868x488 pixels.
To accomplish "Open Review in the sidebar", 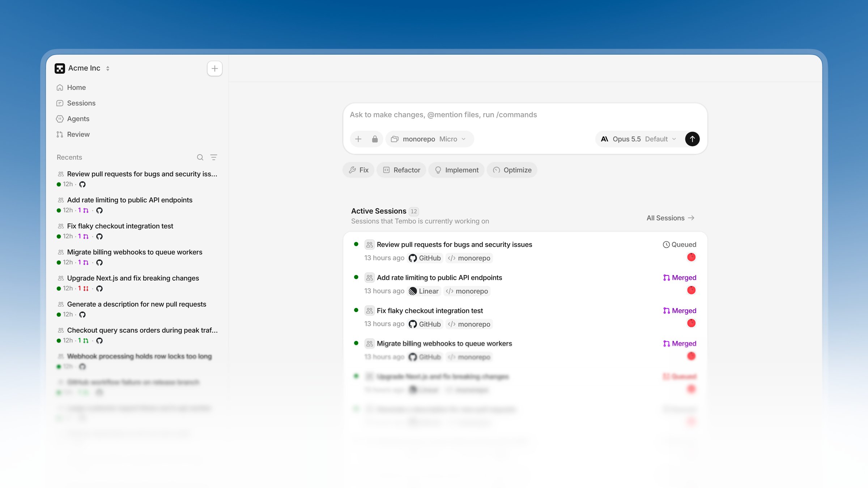I will coord(78,134).
